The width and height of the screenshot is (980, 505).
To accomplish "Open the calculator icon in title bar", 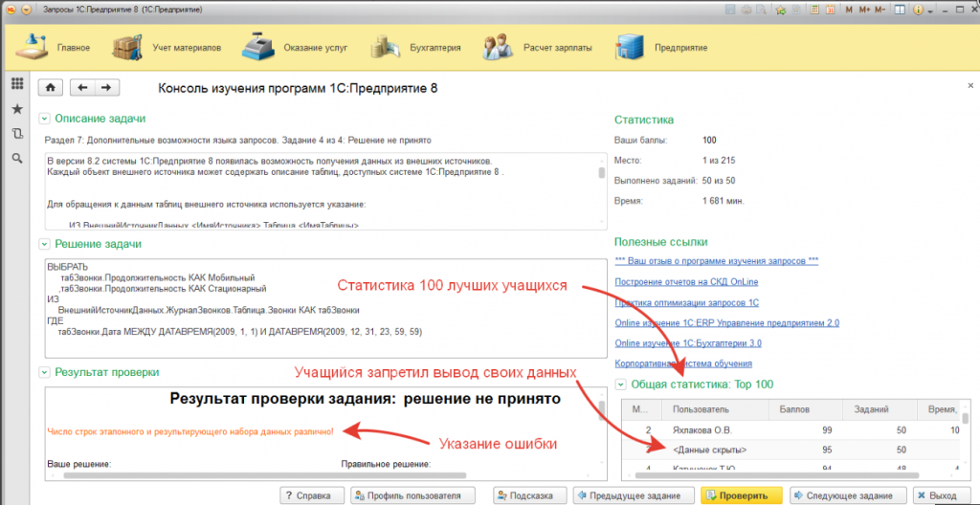I will tap(815, 10).
